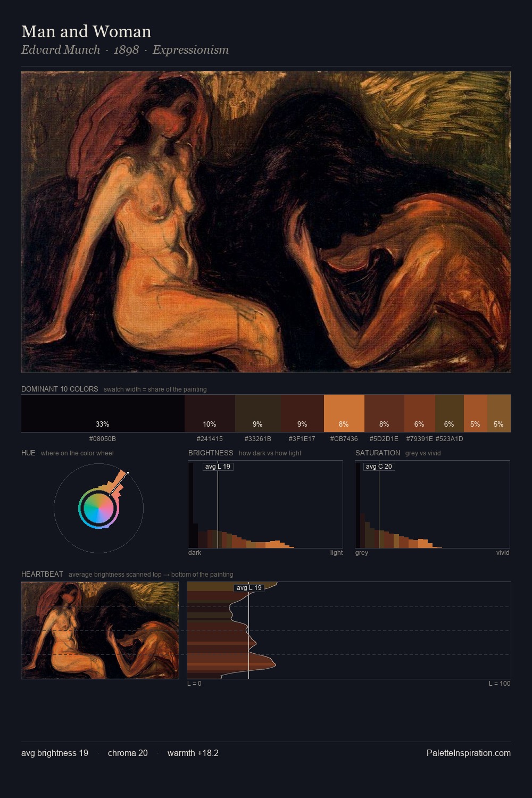Screen dimensions: 532x798
Task: Click 'warmth +18.2' in the footer
Action: click(x=193, y=753)
